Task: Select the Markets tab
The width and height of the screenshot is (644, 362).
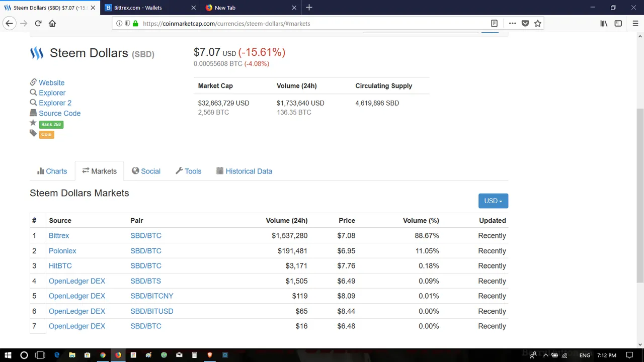Action: [x=99, y=171]
